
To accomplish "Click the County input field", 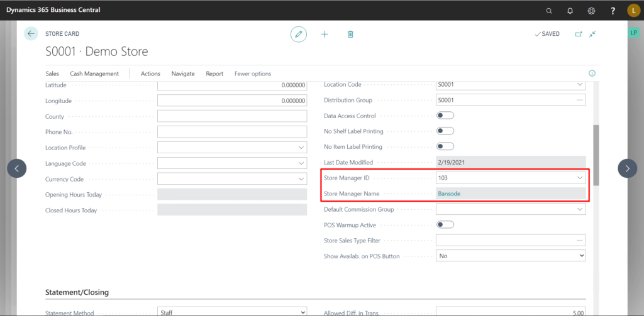I will [232, 116].
